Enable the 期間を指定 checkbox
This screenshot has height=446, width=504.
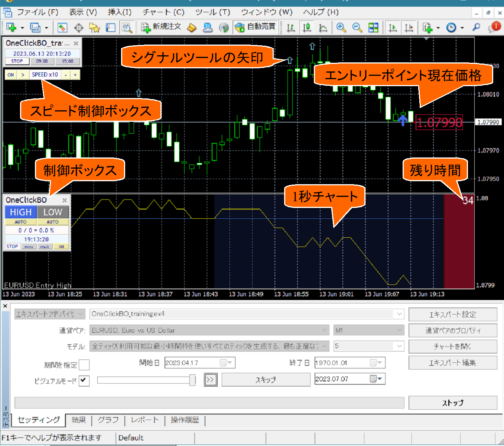click(84, 365)
